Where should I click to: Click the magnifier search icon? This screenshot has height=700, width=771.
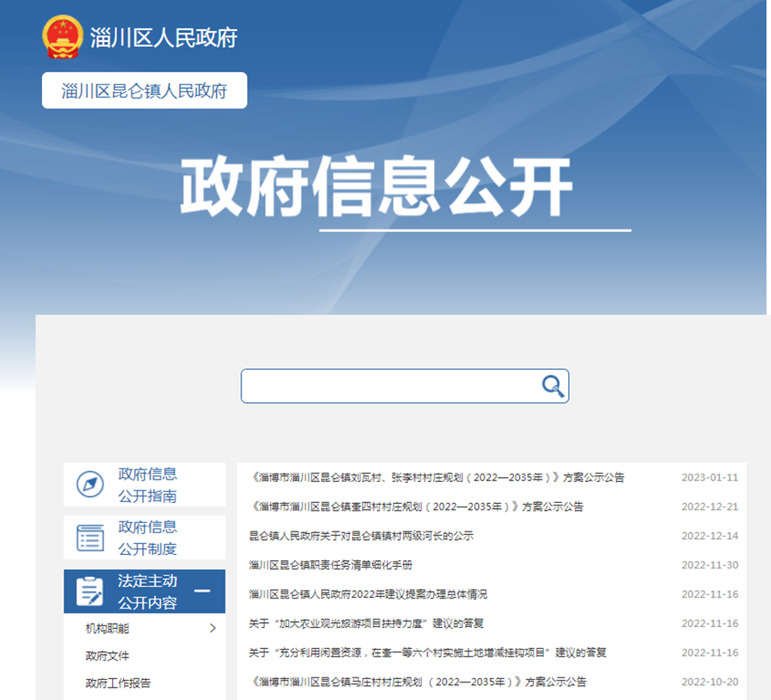(x=552, y=386)
